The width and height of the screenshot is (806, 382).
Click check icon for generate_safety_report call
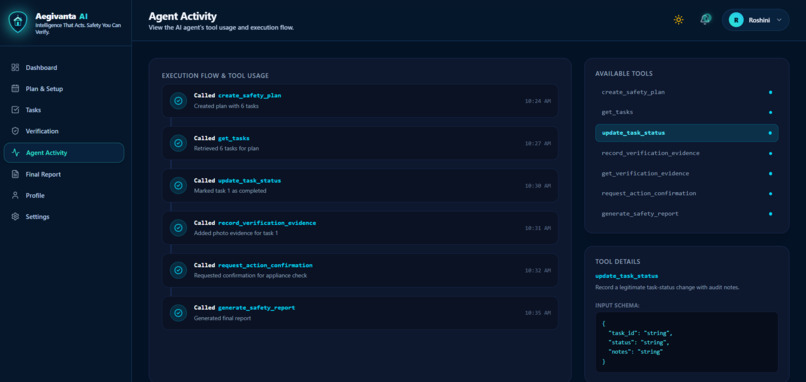178,313
